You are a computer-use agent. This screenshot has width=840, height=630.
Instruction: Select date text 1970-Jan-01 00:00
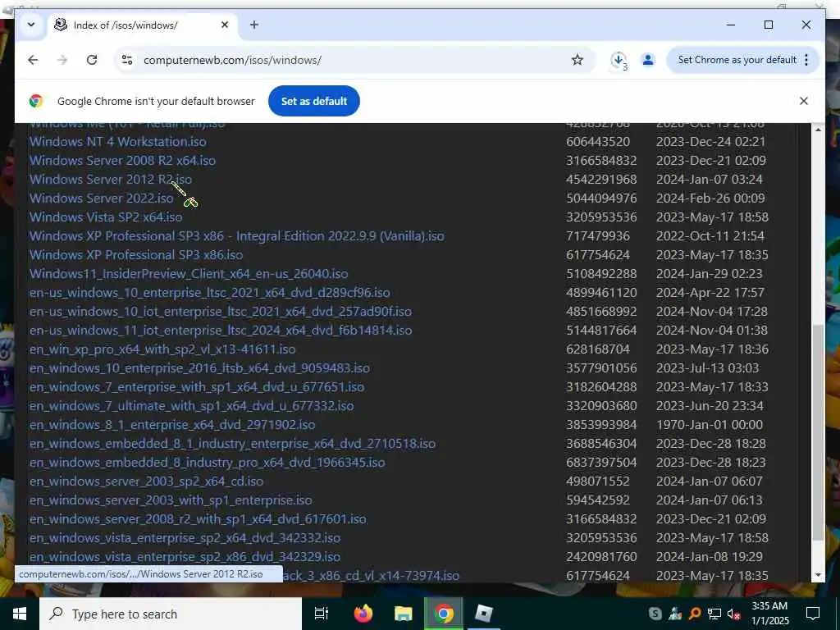click(x=710, y=424)
